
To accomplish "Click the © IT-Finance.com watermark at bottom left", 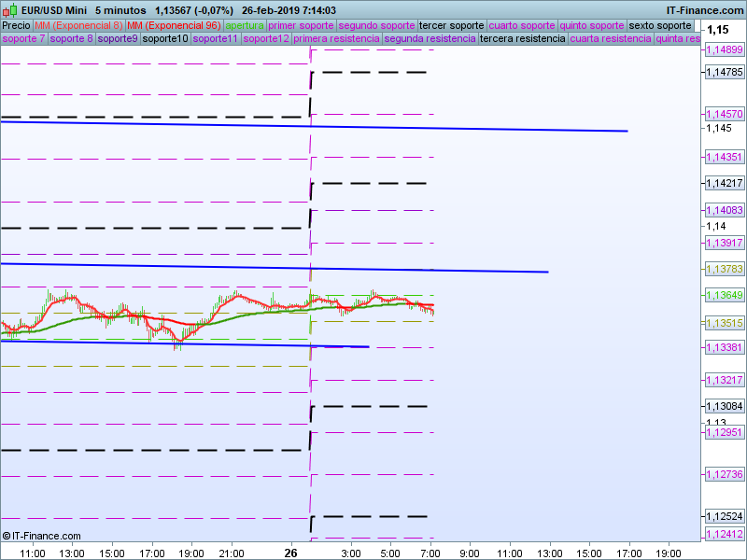I will pyautogui.click(x=42, y=536).
